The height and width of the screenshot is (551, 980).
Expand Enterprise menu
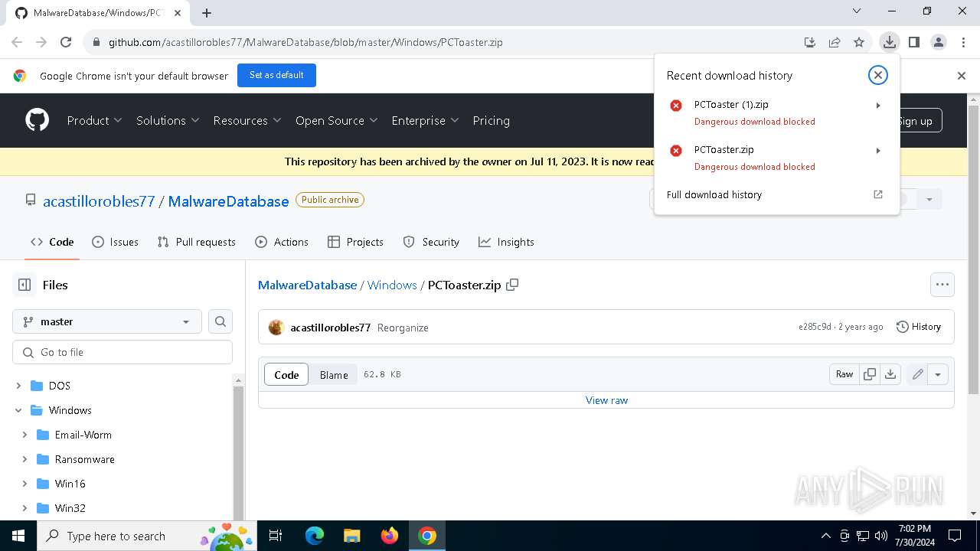[425, 120]
